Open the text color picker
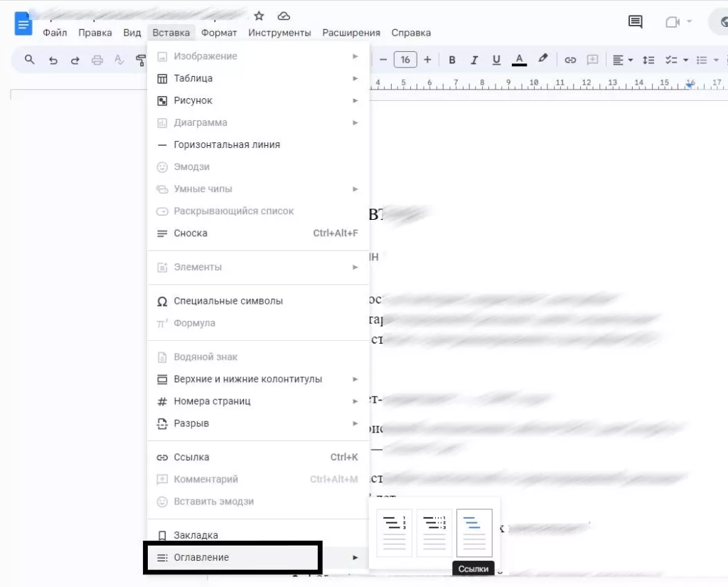This screenshot has width=728, height=587. pos(519,60)
